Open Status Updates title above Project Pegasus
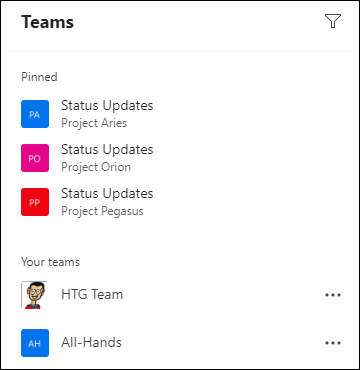The width and height of the screenshot is (360, 370). (x=107, y=194)
